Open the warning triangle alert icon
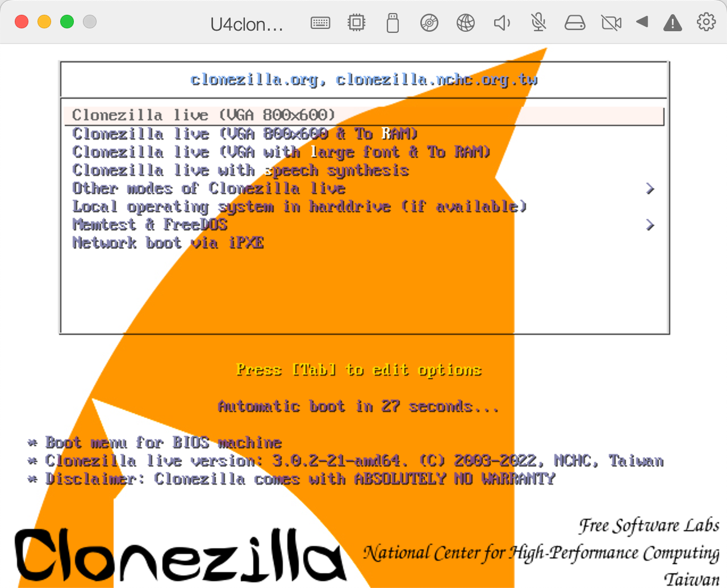 click(672, 23)
